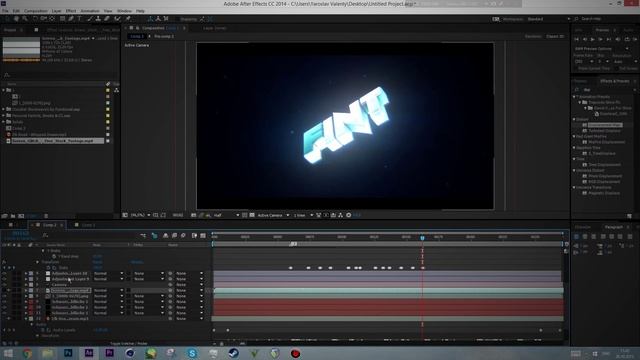Image resolution: width=640 pixels, height=360 pixels.
Task: Select the Selection tool in the toolbar
Action: tap(7, 19)
